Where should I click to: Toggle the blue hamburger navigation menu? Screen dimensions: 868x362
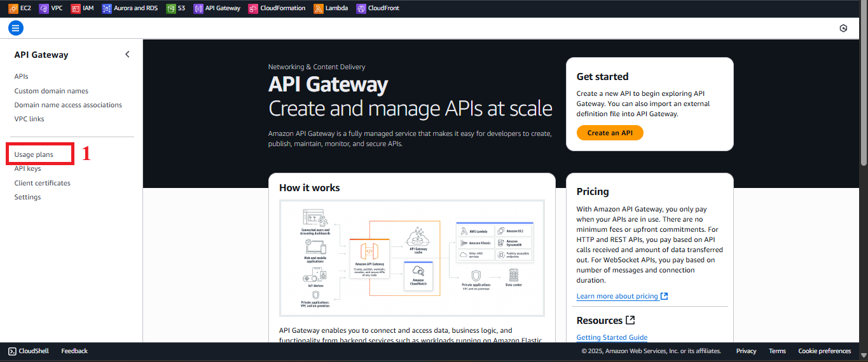[16, 28]
